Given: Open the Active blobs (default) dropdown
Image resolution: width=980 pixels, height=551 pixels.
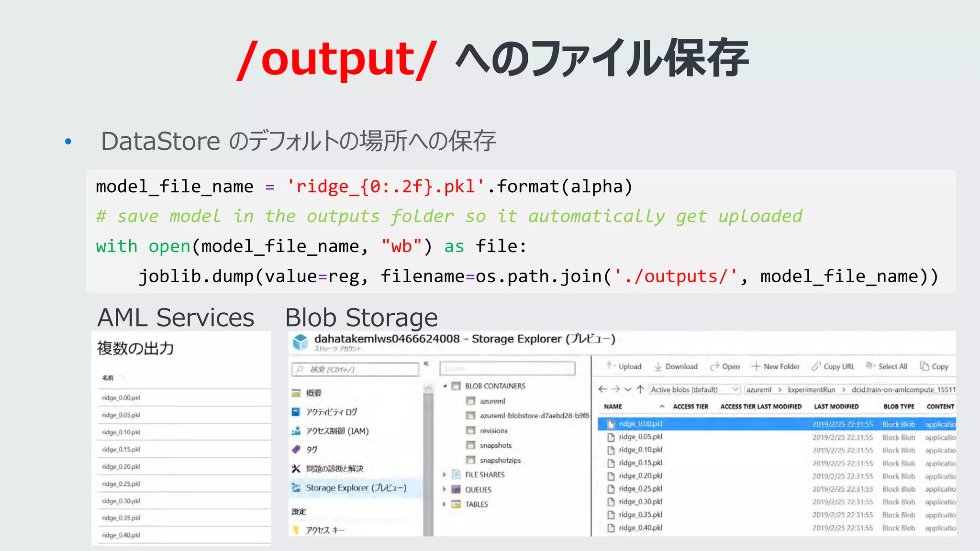Looking at the screenshot, I should coord(695,389).
